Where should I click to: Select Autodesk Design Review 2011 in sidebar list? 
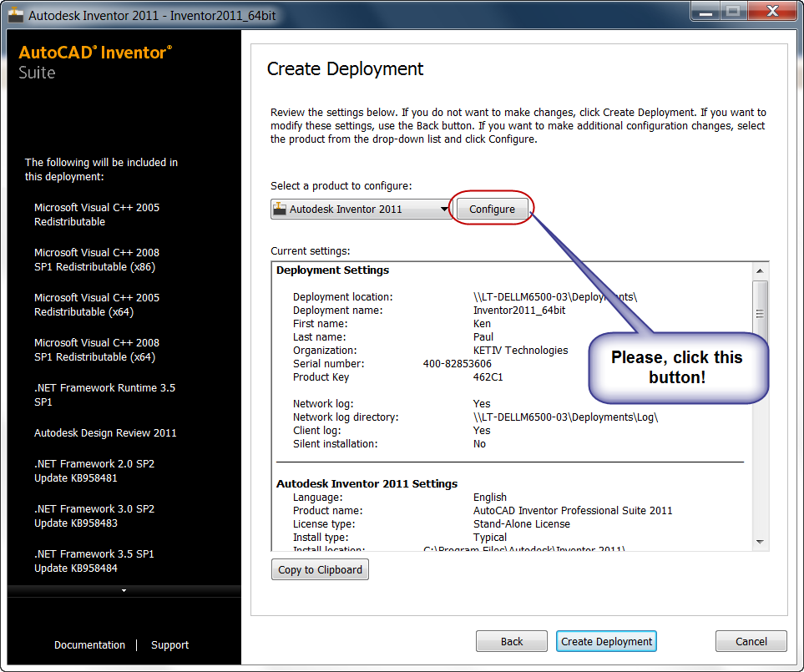pos(105,432)
